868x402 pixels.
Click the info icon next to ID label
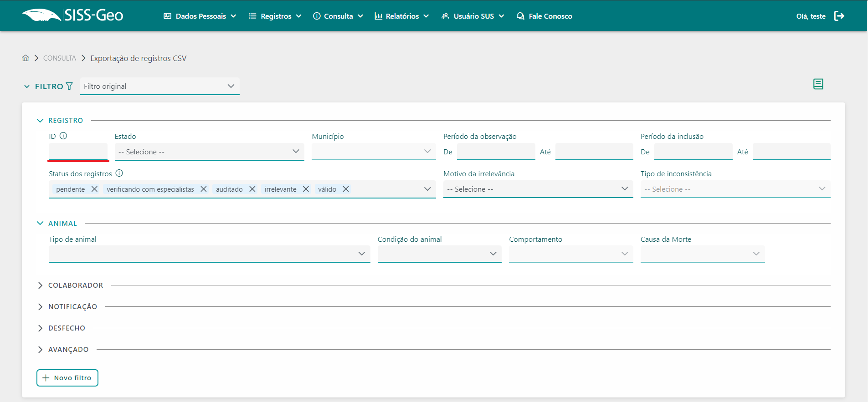point(63,136)
